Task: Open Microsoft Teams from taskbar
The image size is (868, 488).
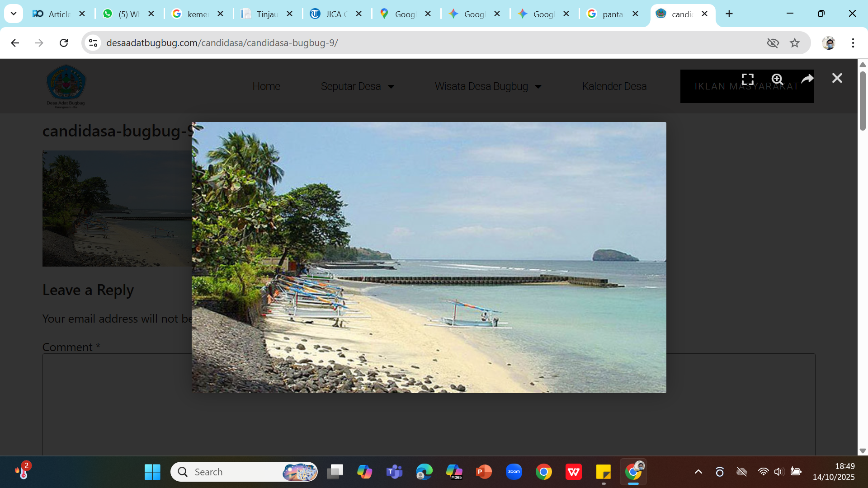Action: coord(394,472)
